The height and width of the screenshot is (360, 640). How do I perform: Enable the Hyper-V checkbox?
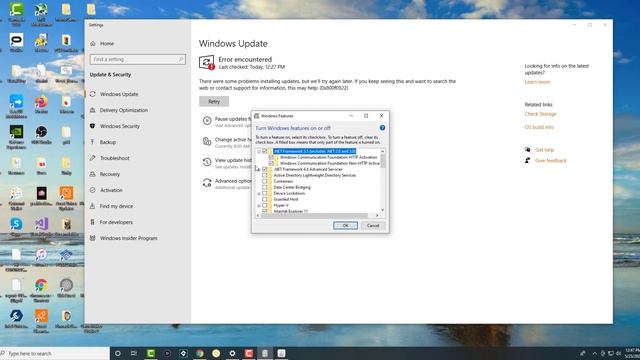(x=265, y=206)
